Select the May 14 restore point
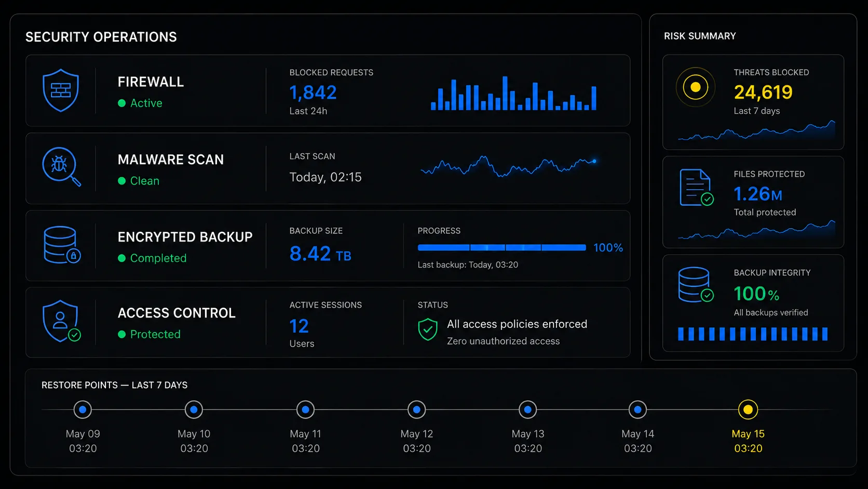The height and width of the screenshot is (489, 868). [638, 409]
